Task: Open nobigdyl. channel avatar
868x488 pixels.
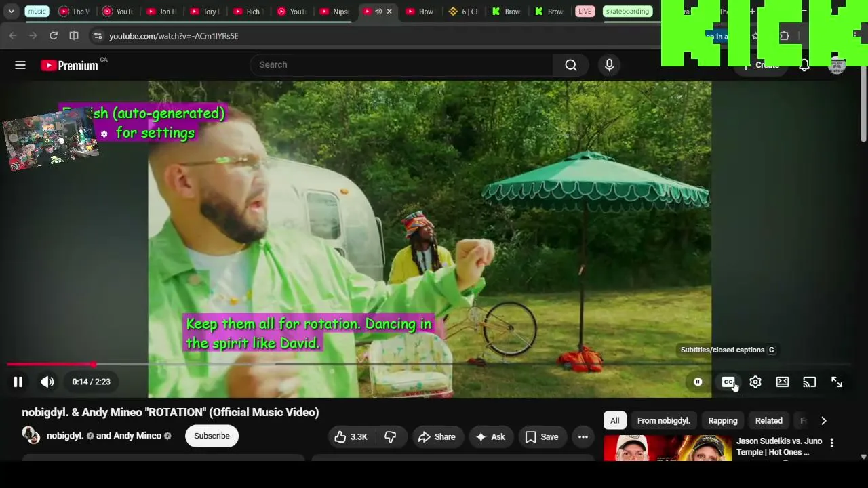Action: [31, 435]
